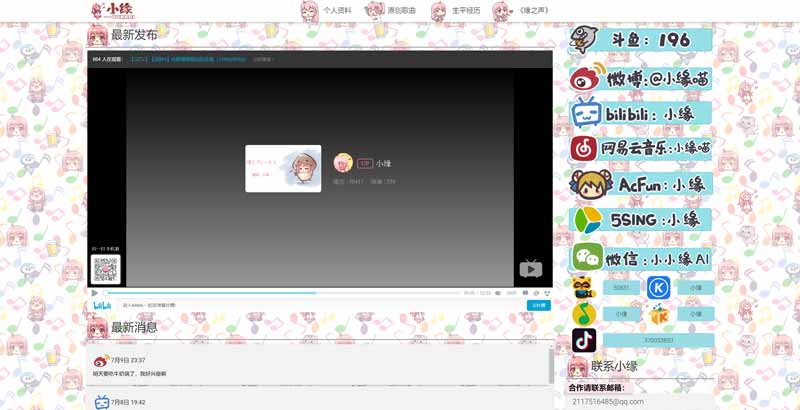Click the Weibo icon on 7月9日 post
The image size is (800, 410).
(101, 361)
